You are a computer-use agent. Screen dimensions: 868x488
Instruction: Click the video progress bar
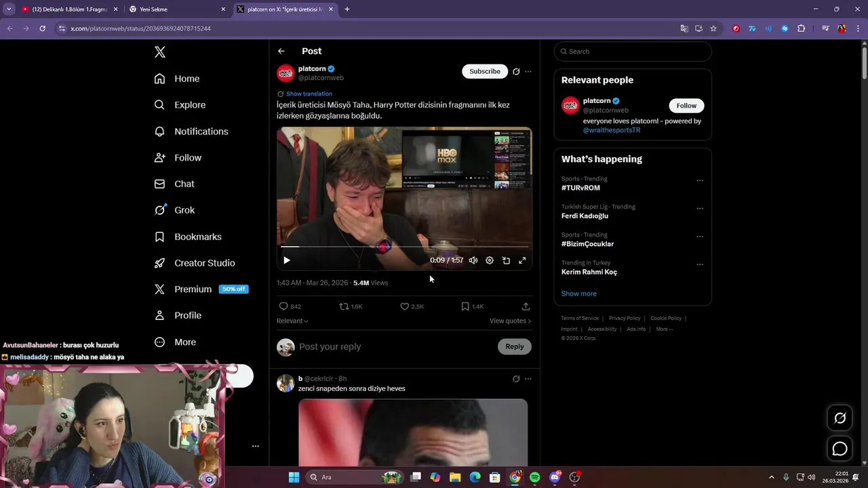click(x=404, y=247)
